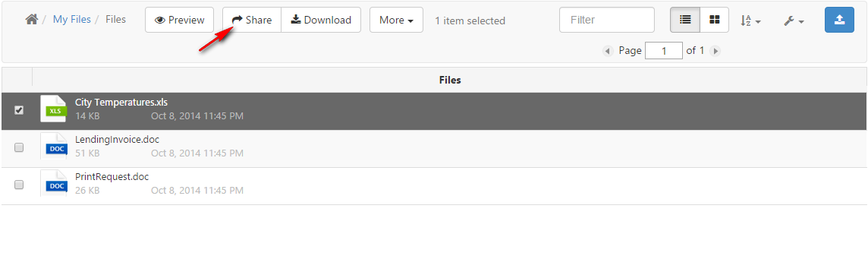Check the LendingInvoice.doc checkbox
Image resolution: width=868 pixels, height=275 pixels.
[x=19, y=147]
